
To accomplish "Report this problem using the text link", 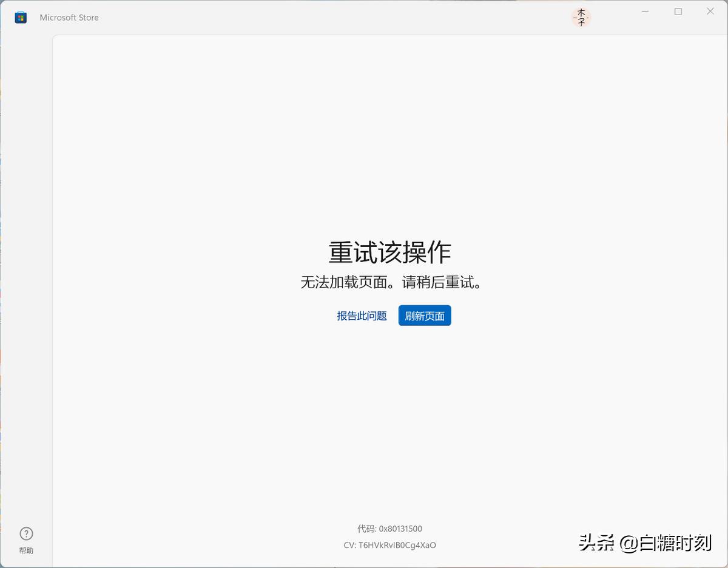I will pos(361,315).
